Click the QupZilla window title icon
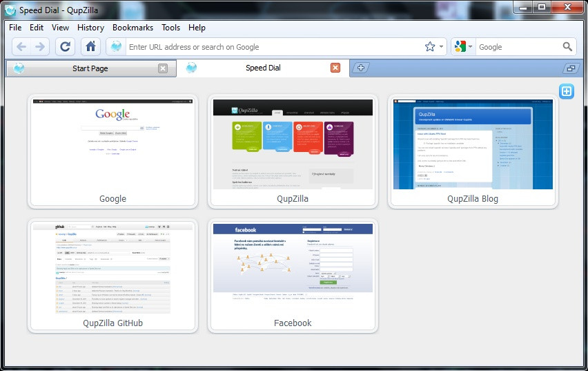The height and width of the screenshot is (371, 588). point(10,10)
